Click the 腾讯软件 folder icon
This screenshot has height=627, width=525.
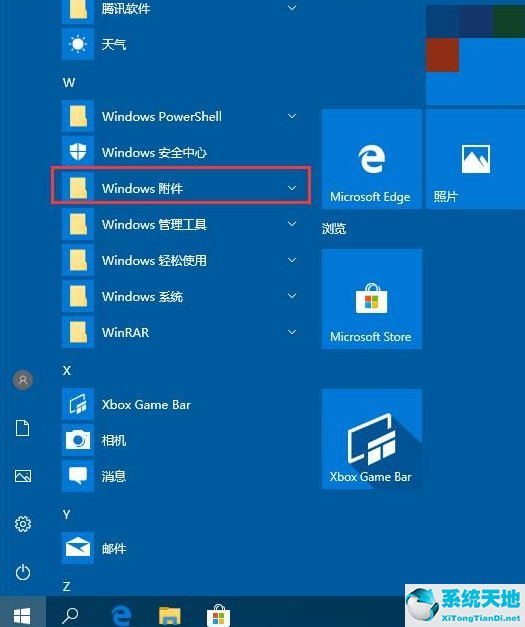click(x=78, y=10)
